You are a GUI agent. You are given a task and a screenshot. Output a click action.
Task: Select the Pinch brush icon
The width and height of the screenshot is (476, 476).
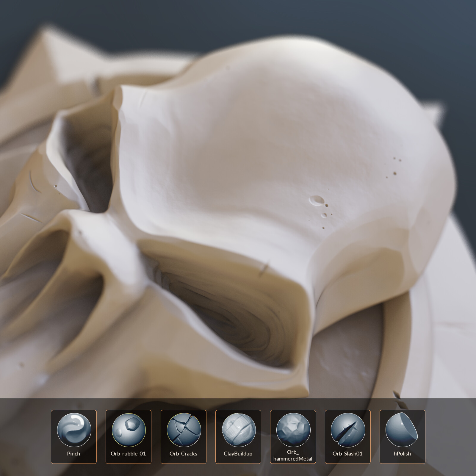click(74, 430)
